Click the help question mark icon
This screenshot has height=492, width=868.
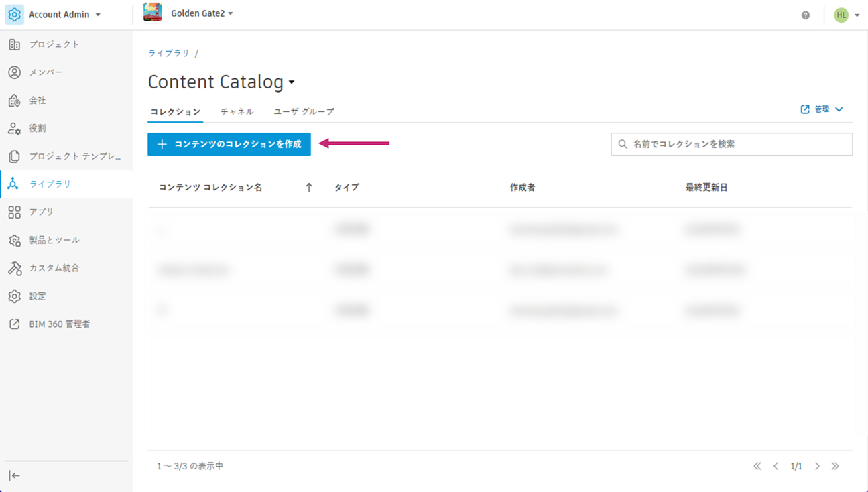click(x=806, y=14)
